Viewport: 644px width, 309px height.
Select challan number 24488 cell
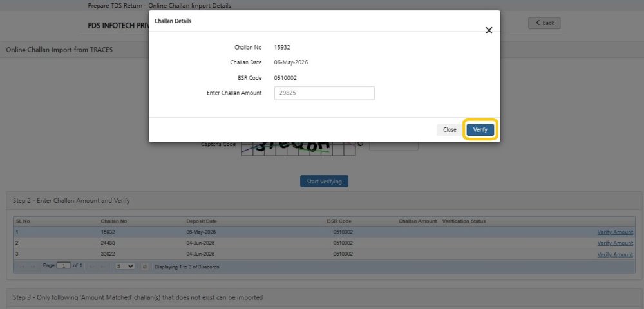(x=108, y=243)
